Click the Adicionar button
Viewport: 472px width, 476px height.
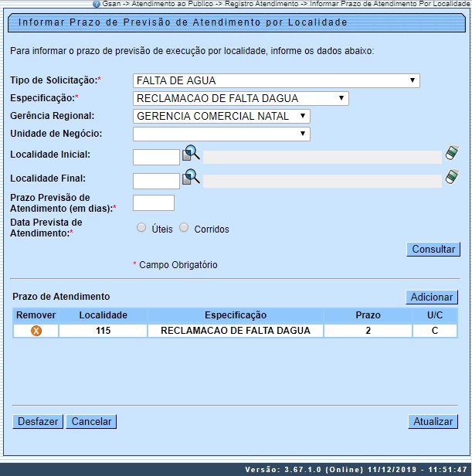pyautogui.click(x=432, y=297)
